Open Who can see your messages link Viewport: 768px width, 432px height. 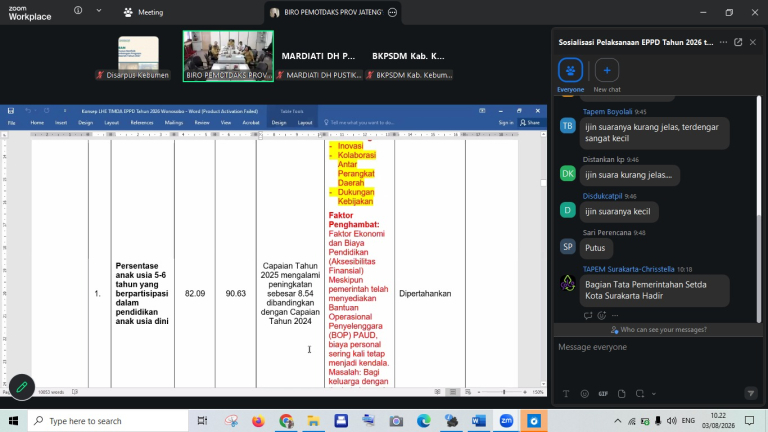pos(658,330)
